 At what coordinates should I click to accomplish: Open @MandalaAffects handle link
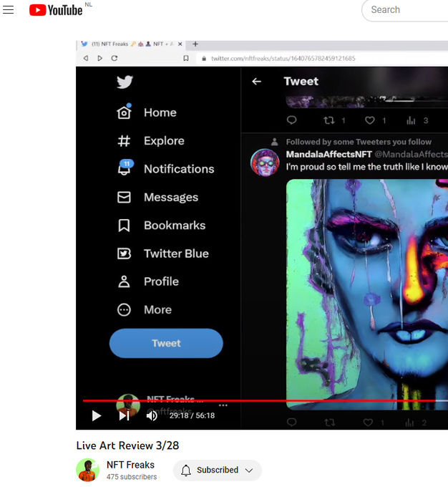pyautogui.click(x=411, y=154)
